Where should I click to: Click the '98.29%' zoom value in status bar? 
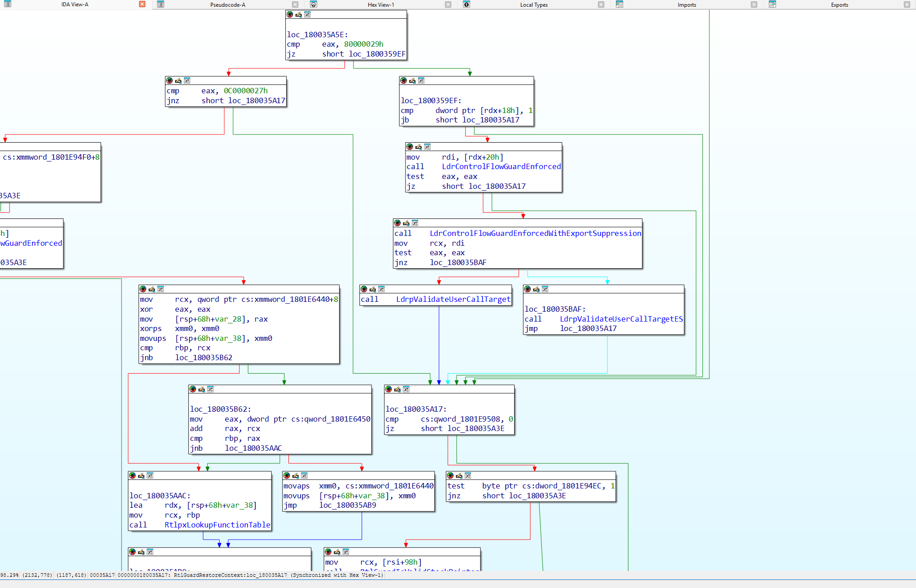click(9, 575)
